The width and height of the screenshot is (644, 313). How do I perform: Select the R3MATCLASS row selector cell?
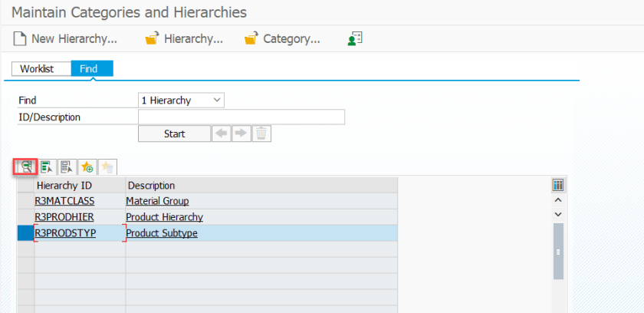(x=25, y=201)
